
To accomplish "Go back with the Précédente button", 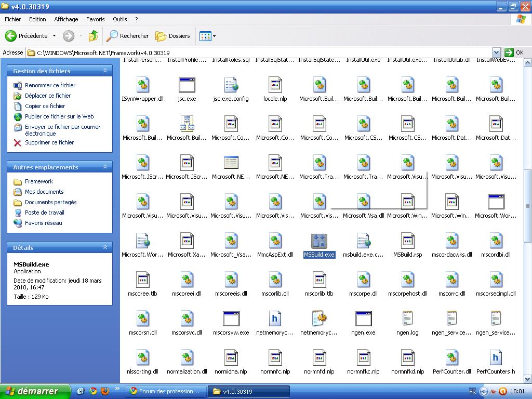I will pos(26,36).
